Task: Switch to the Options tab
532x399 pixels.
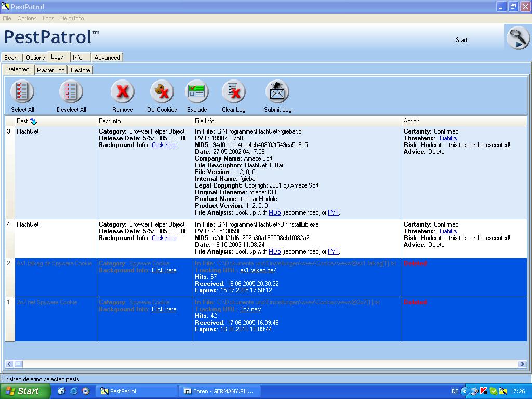Action: coord(35,58)
